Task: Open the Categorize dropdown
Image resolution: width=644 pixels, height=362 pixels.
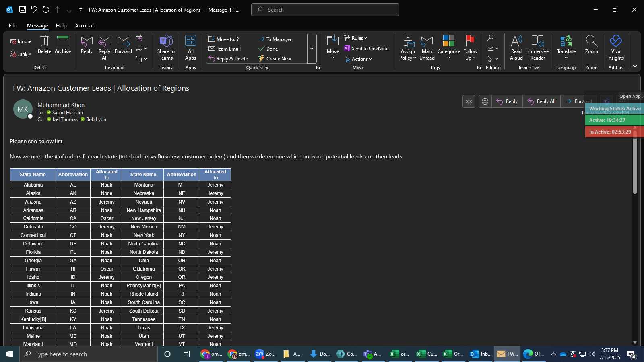Action: (x=448, y=47)
